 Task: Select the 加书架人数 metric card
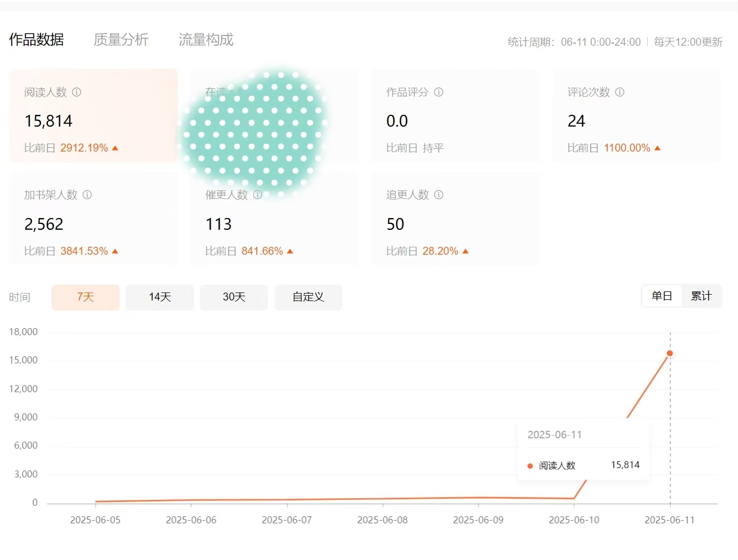(x=94, y=219)
